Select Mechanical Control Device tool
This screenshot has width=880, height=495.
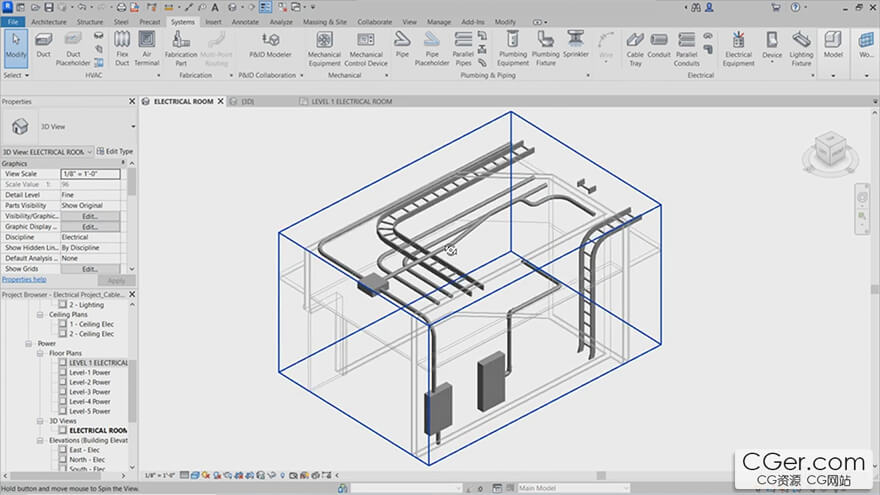(x=366, y=49)
